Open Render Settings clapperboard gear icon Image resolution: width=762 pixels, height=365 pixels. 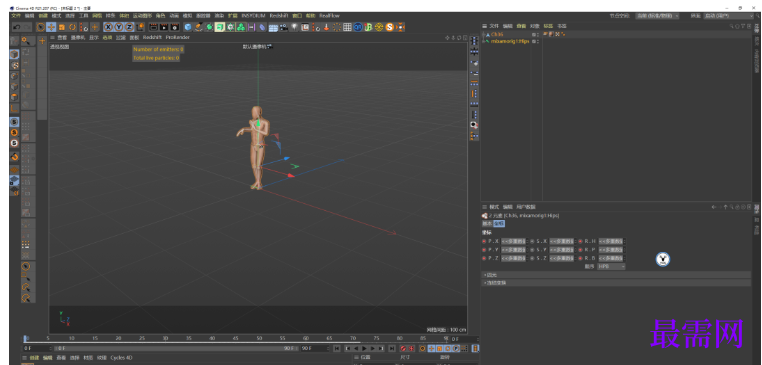pyautogui.click(x=175, y=27)
